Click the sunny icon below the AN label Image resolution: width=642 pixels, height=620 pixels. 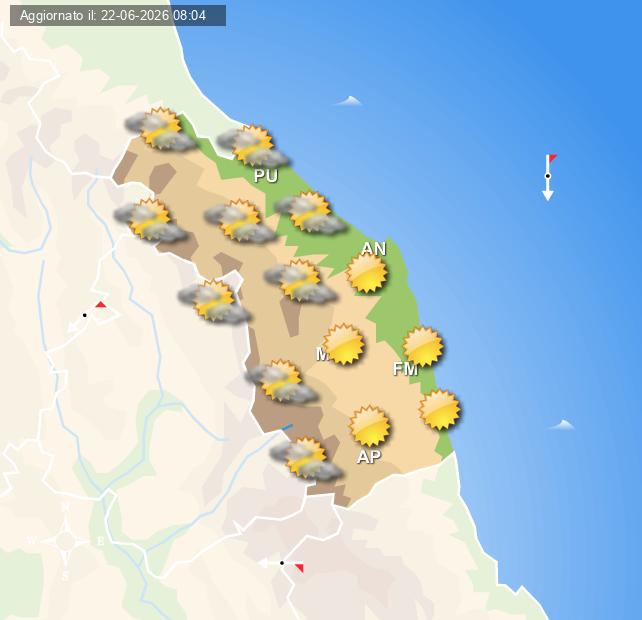click(x=367, y=273)
